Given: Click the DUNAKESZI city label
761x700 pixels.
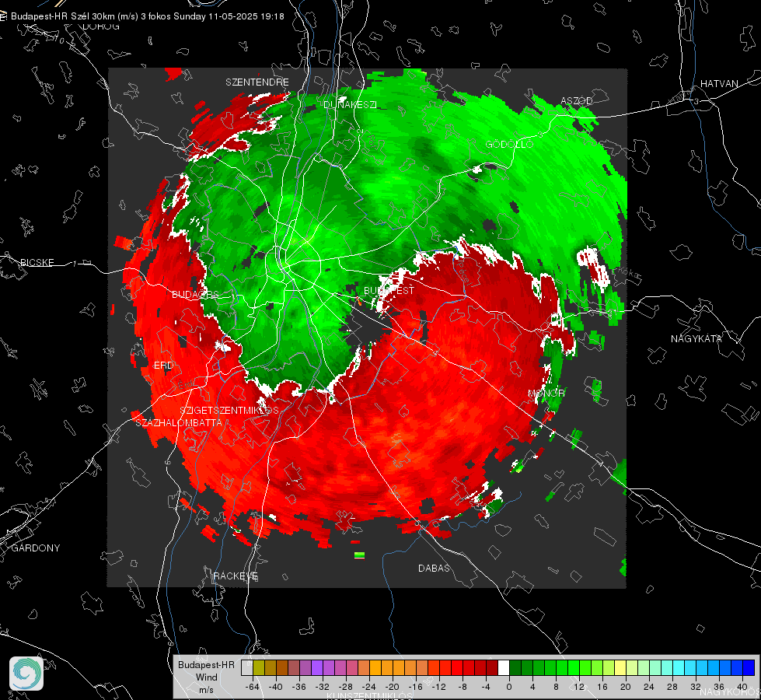Looking at the screenshot, I should coord(350,104).
